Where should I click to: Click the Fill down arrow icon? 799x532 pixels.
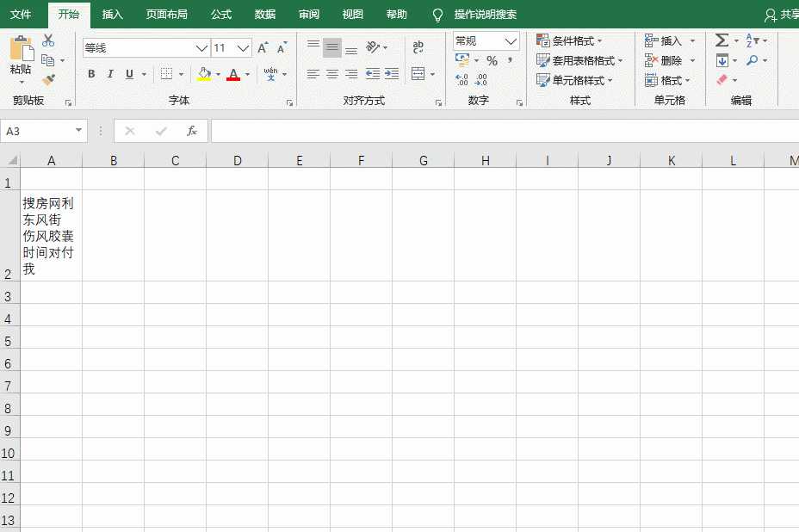tap(722, 60)
